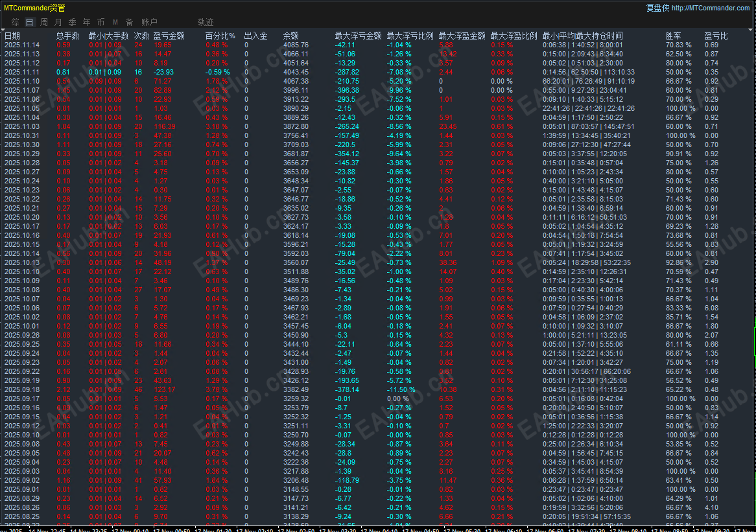
Task: Sort by the 盈亏金额 column header
Action: [169, 36]
